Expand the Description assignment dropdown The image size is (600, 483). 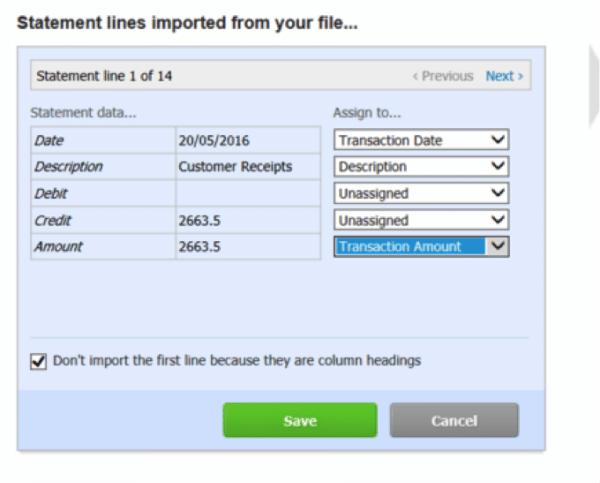pyautogui.click(x=421, y=167)
